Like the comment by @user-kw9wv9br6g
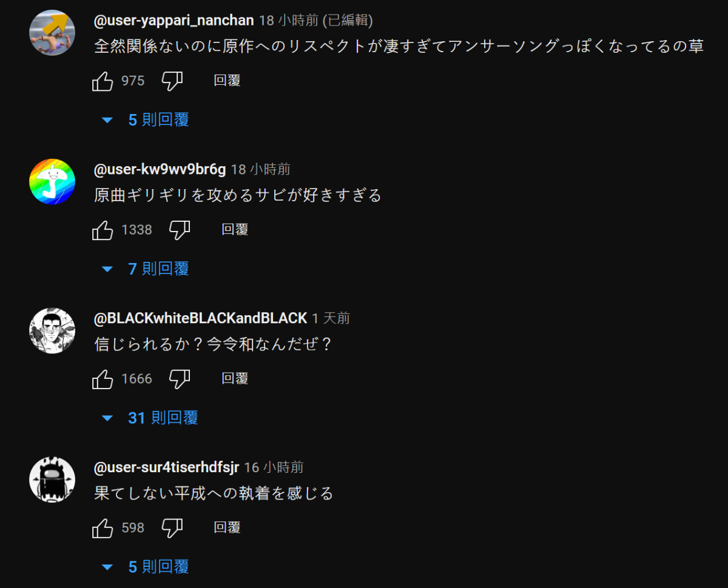The height and width of the screenshot is (588, 728). point(103,230)
